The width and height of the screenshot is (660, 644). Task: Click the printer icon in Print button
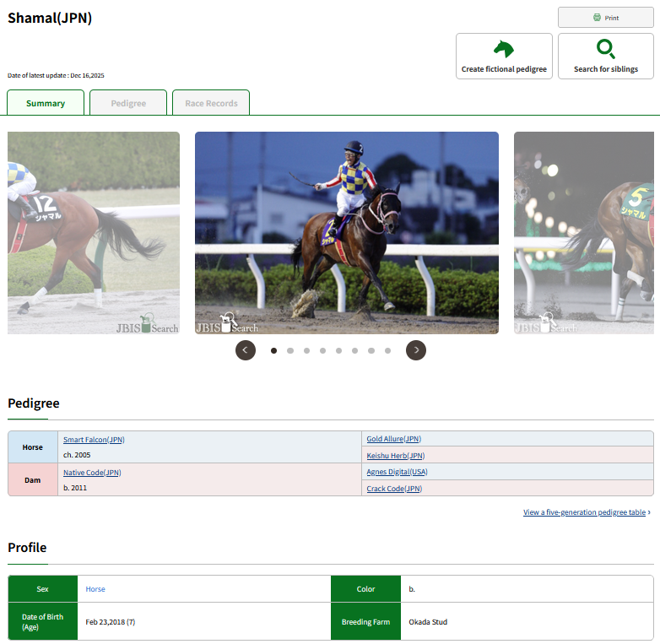(x=597, y=17)
